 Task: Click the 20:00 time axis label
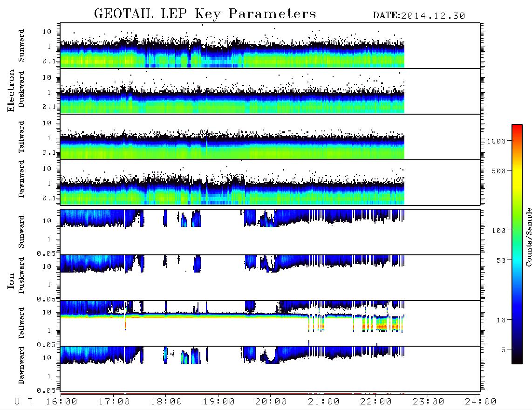point(271,402)
